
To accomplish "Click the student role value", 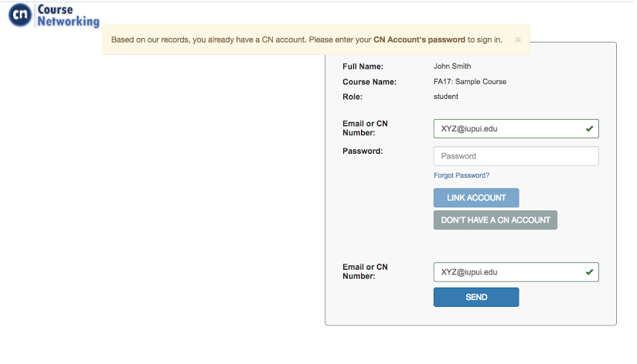I will (445, 97).
